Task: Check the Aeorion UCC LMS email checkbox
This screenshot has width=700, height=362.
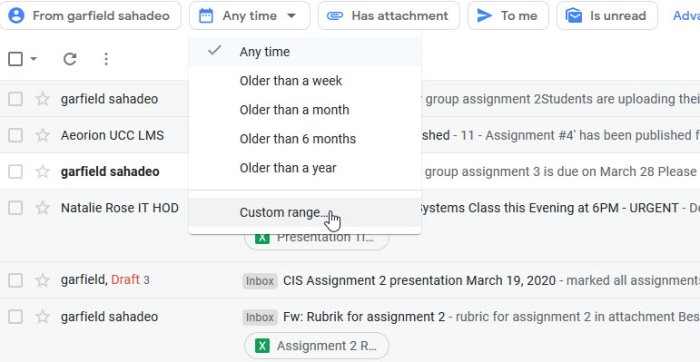Action: pyautogui.click(x=16, y=135)
